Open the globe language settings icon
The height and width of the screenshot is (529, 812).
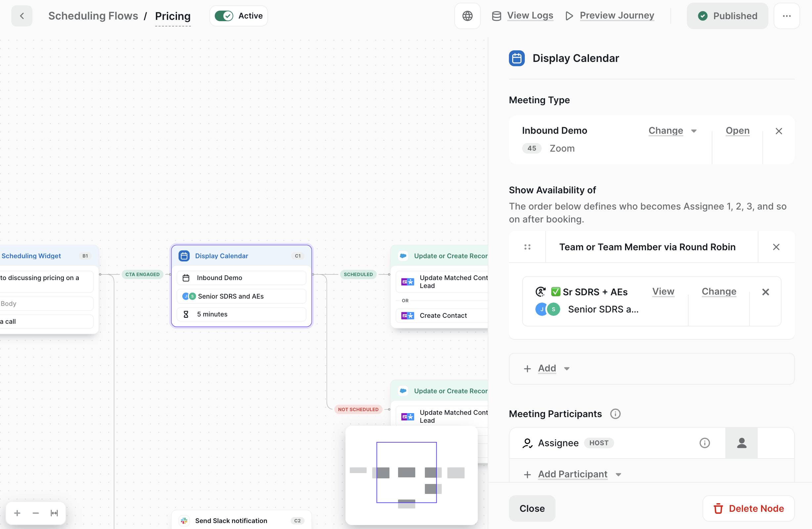pos(468,16)
